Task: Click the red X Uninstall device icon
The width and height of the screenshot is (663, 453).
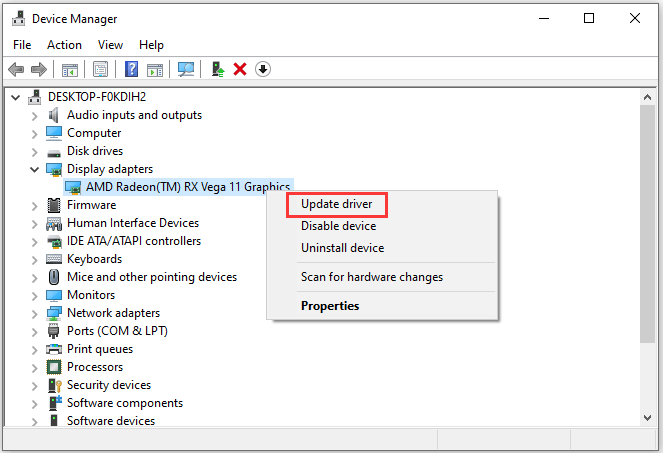Action: [240, 69]
